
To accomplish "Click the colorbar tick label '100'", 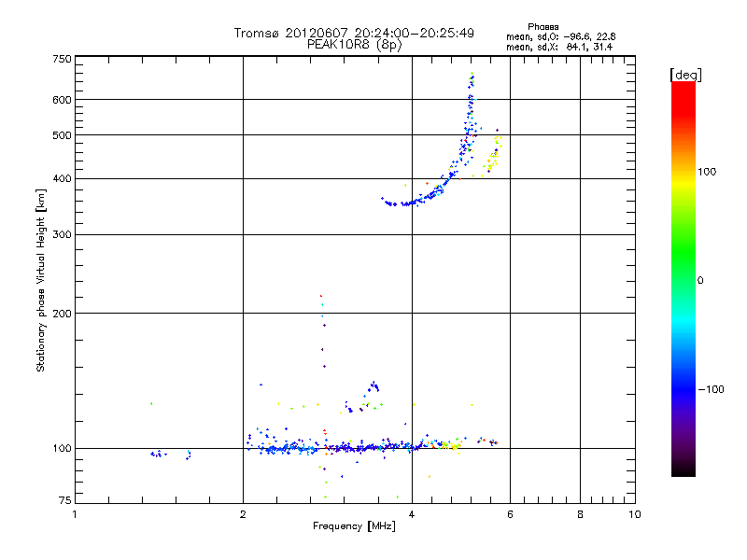I will [707, 172].
